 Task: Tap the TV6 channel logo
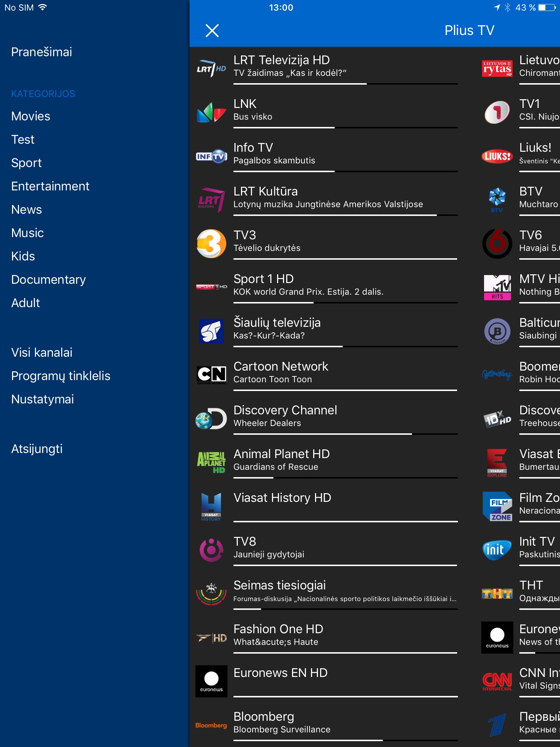point(497,244)
